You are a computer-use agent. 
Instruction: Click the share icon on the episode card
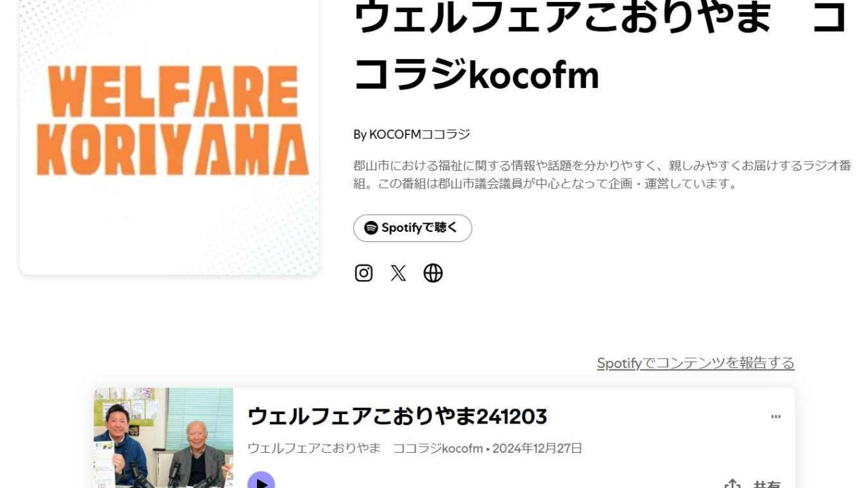click(732, 485)
